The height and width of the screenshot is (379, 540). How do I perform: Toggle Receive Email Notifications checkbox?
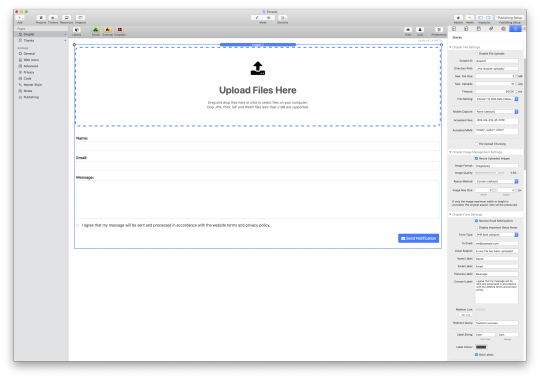[x=477, y=221]
